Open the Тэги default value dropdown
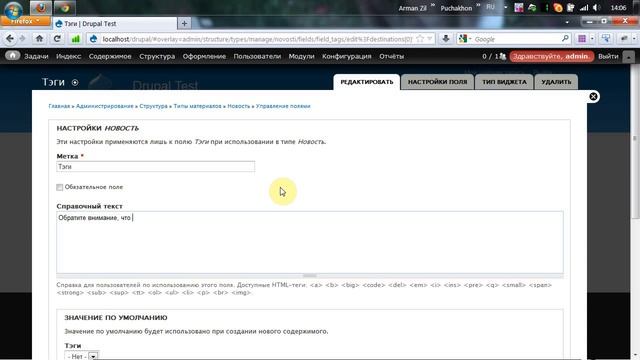The image size is (640, 360). (x=81, y=356)
